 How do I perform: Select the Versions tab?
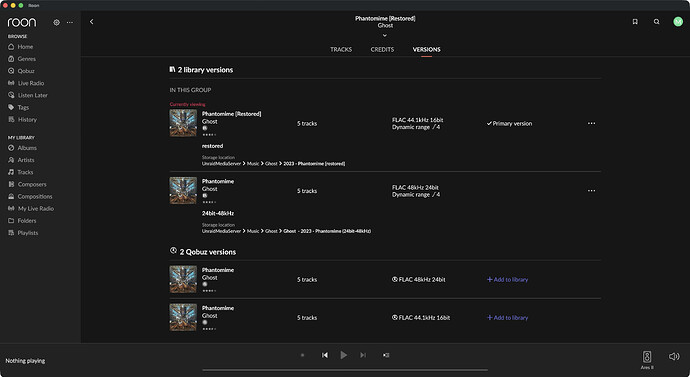(426, 49)
